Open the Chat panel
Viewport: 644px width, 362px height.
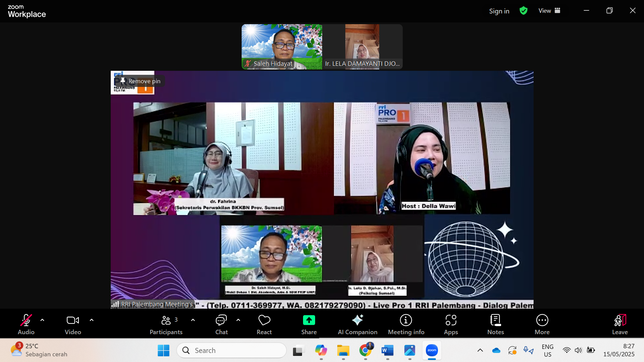221,324
